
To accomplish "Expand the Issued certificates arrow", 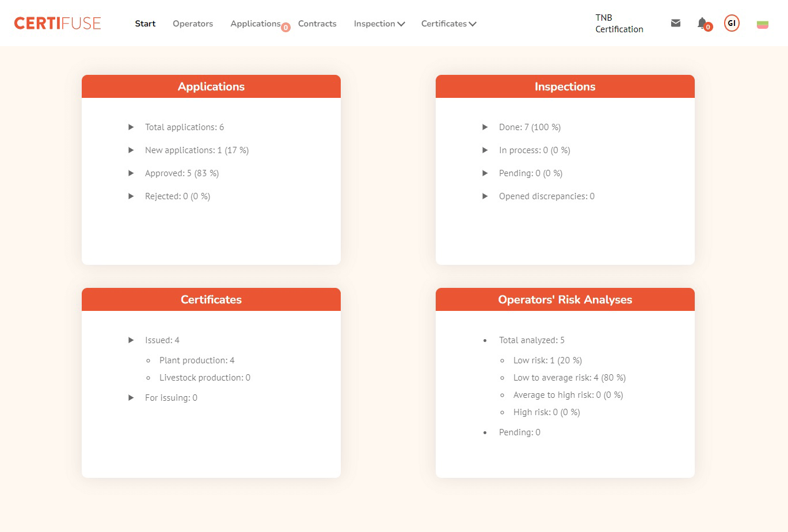I will (131, 340).
